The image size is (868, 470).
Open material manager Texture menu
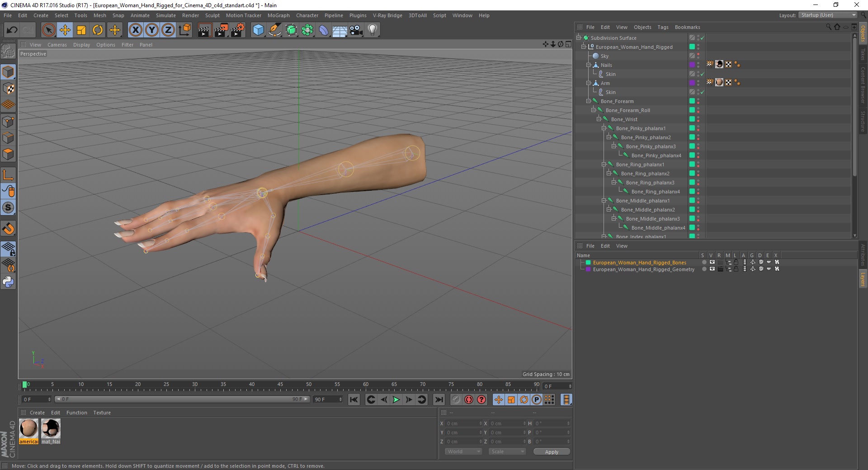coord(102,413)
